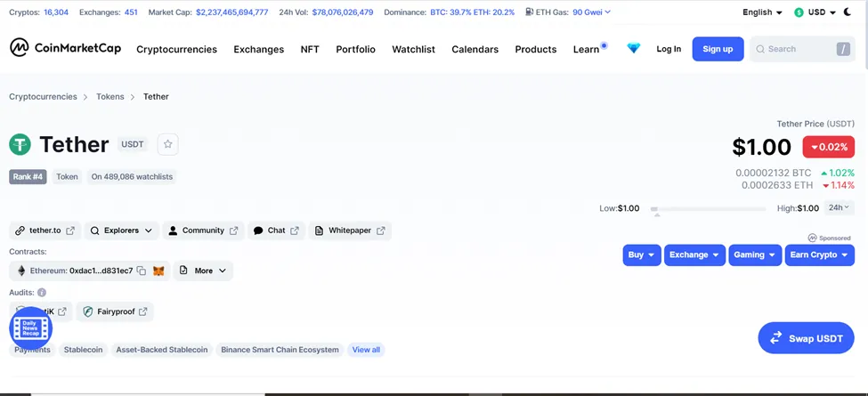The width and height of the screenshot is (868, 396).
Task: Click the Sponsored label
Action: pos(829,238)
